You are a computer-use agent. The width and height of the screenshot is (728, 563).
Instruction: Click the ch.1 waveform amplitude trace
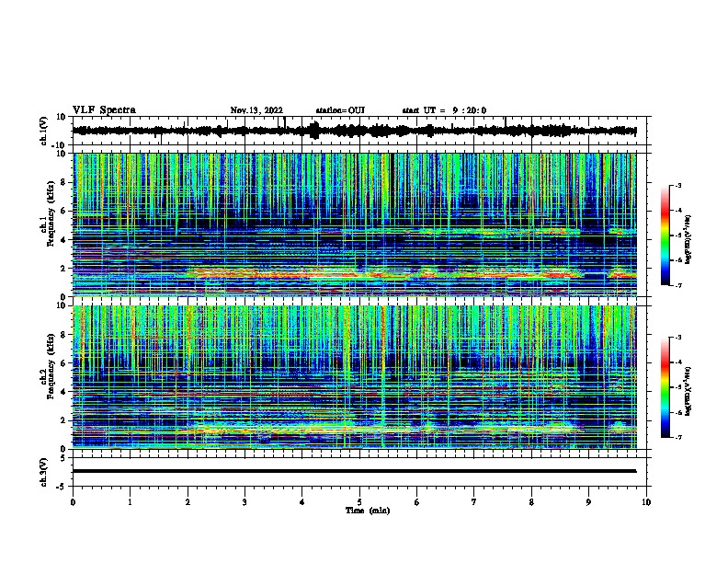[354, 131]
